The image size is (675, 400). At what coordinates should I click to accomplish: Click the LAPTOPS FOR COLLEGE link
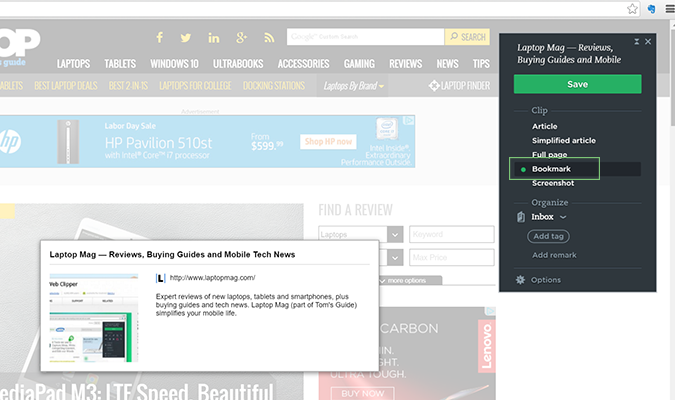(x=195, y=86)
